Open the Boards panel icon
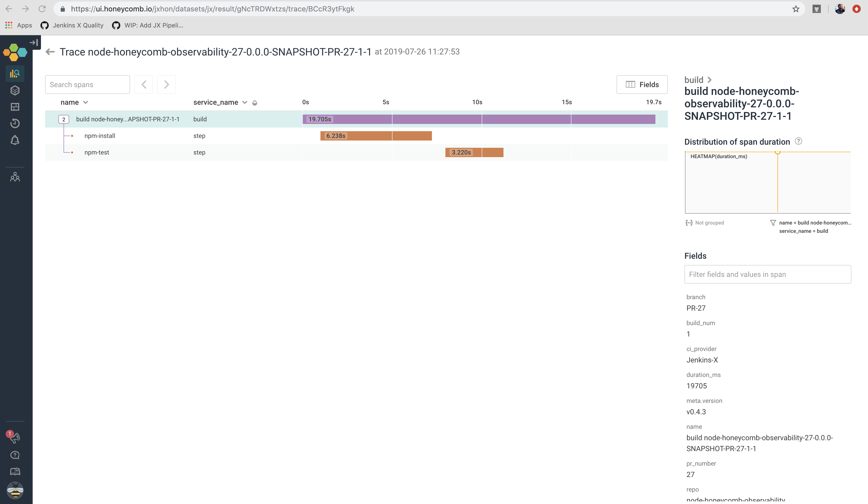The image size is (868, 504). click(x=15, y=107)
